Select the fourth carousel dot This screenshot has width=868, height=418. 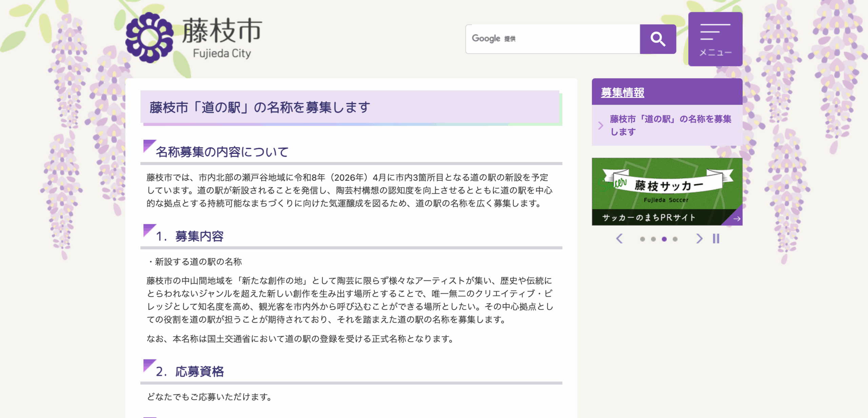(x=675, y=239)
